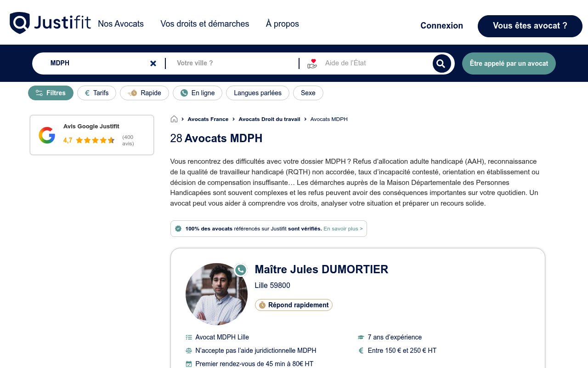Click the 28 Avocats MDPH heading
Image resolution: width=588 pixels, height=368 pixels.
(x=216, y=138)
